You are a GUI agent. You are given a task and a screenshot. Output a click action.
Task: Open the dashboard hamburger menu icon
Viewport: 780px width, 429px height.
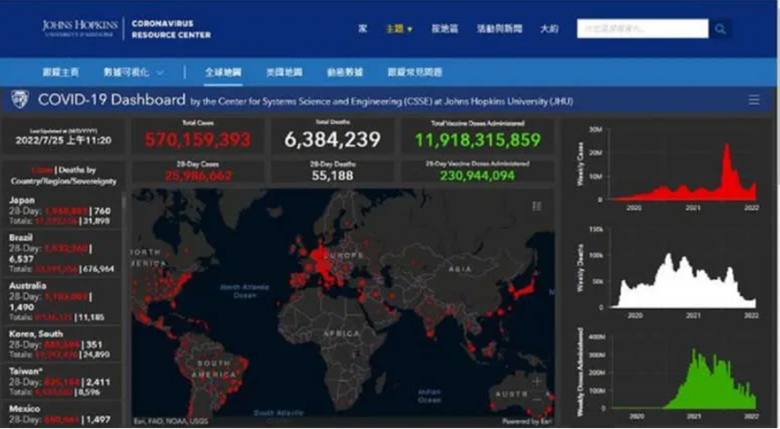click(x=754, y=100)
